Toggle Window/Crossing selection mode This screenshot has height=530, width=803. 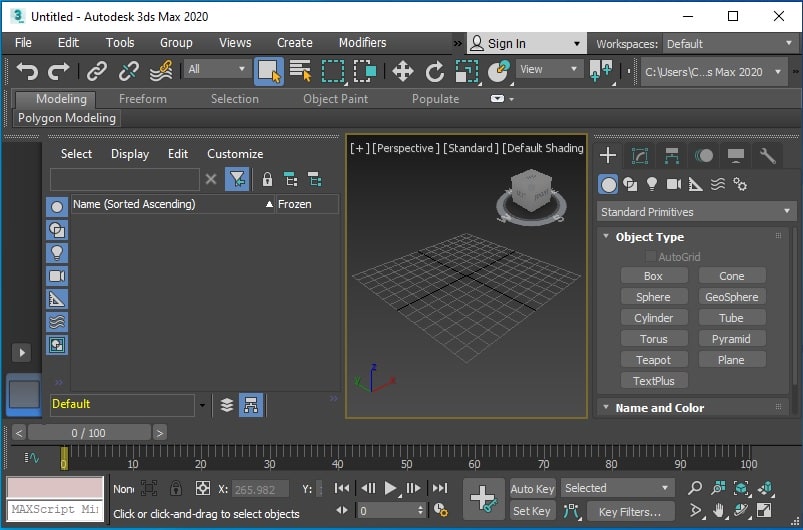365,71
